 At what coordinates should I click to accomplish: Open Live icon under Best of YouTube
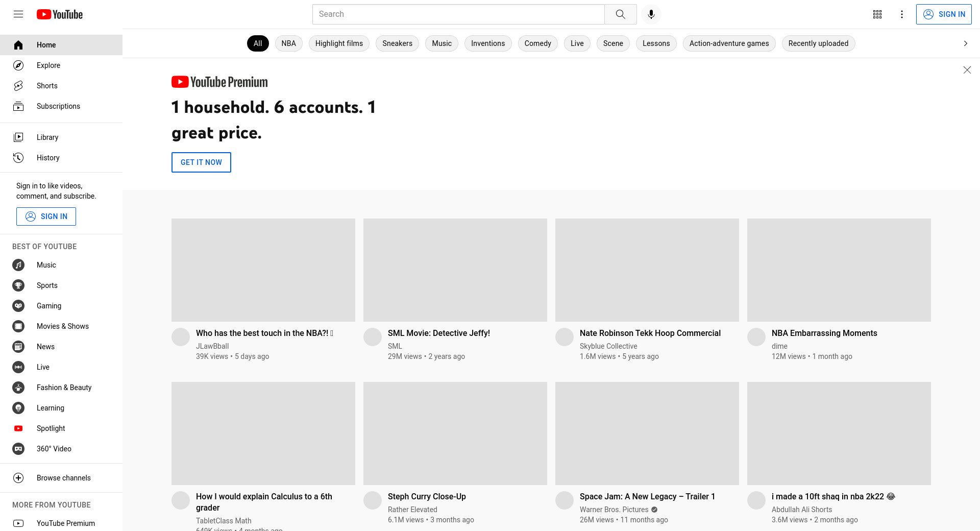(x=18, y=367)
